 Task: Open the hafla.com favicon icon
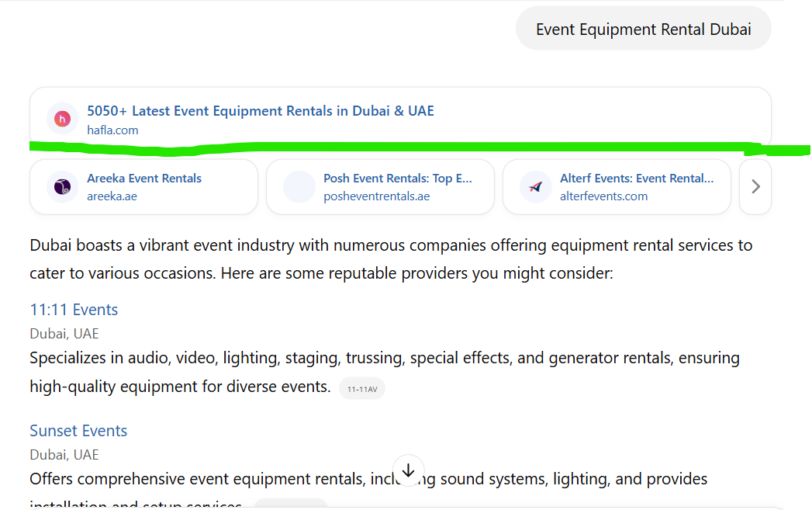tap(62, 119)
